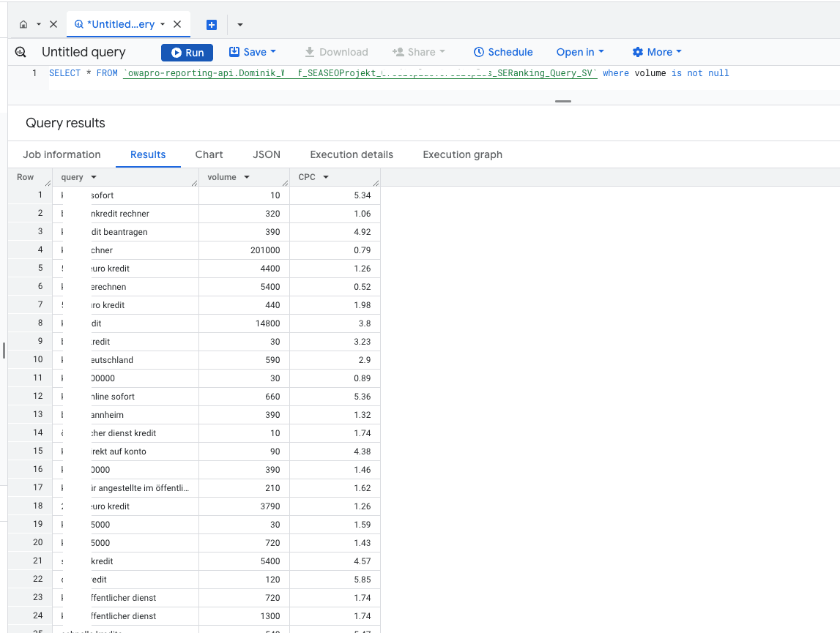The width and height of the screenshot is (840, 633).
Task: Open the More settings gear menu
Action: point(657,52)
